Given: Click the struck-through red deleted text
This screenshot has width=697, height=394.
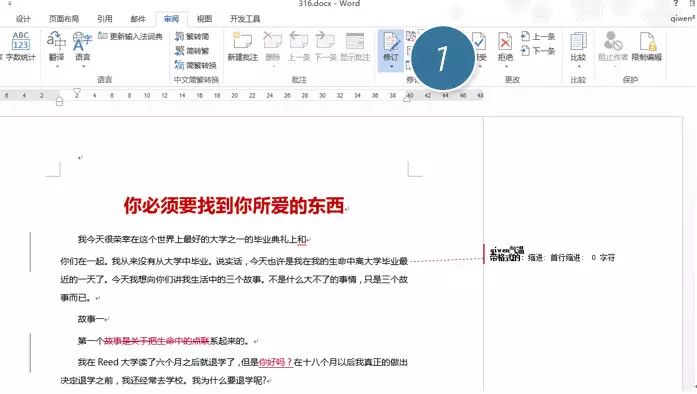Looking at the screenshot, I should [x=156, y=341].
